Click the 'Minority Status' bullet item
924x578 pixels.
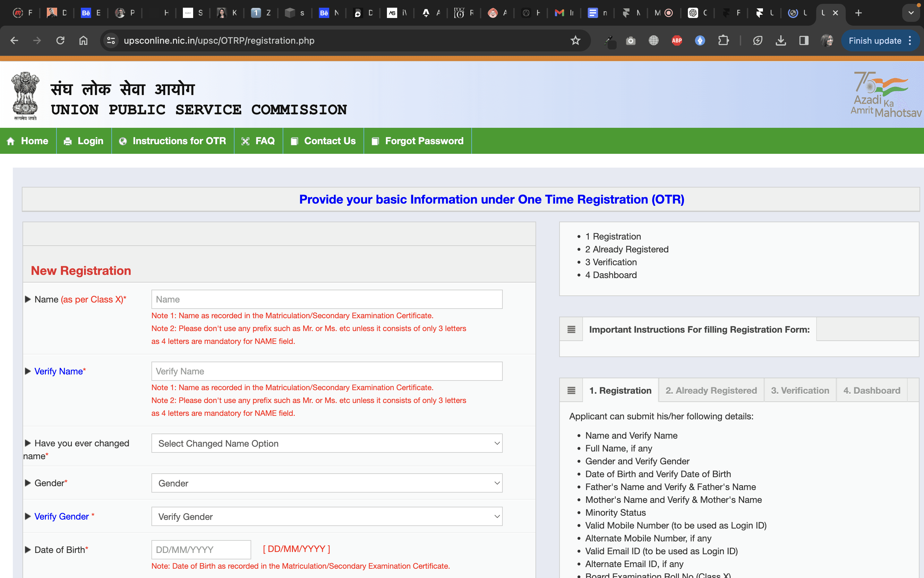coord(615,512)
